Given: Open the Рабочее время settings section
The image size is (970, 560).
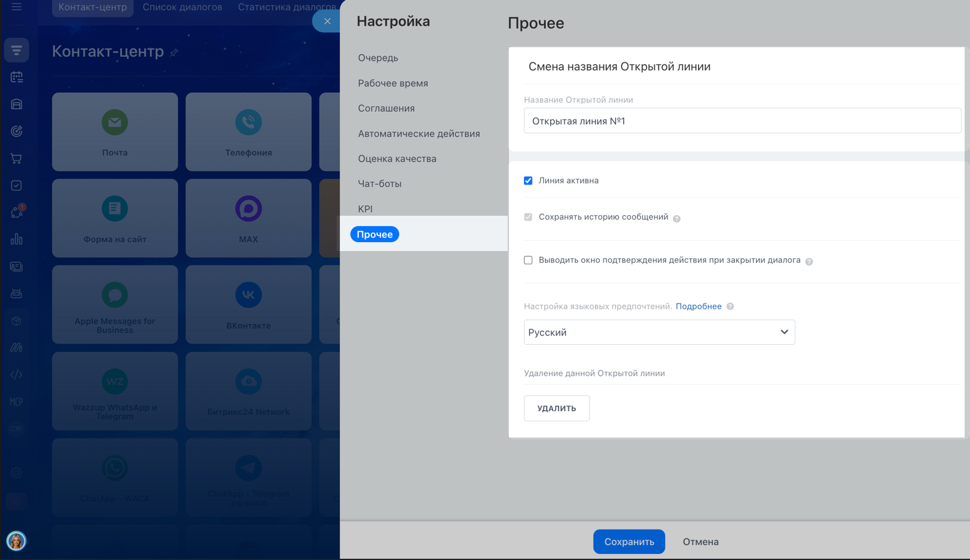Looking at the screenshot, I should coord(393,83).
